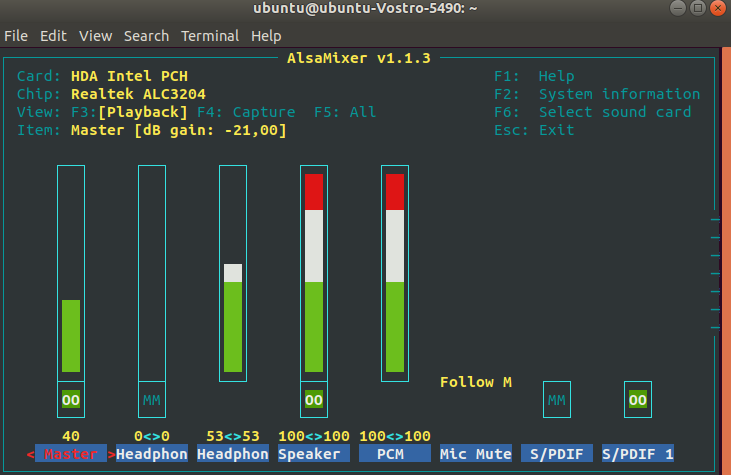This screenshot has height=475, width=731.
Task: Click the F1: Help shortcut text
Action: [534, 76]
